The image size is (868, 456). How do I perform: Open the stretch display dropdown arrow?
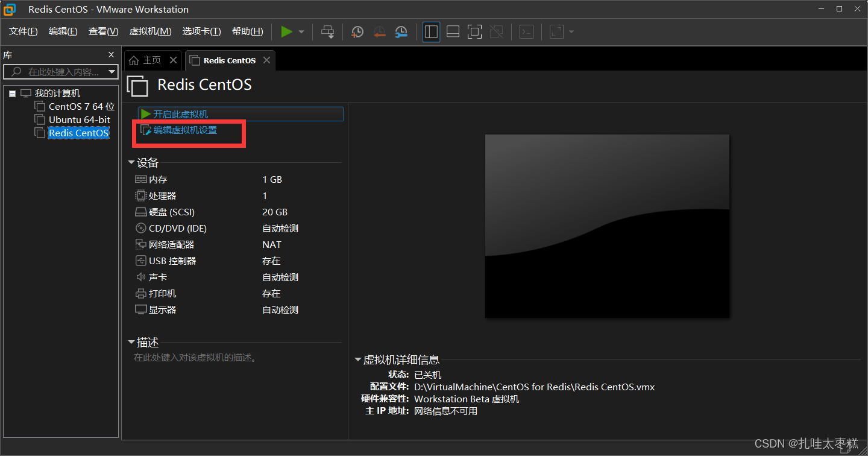[571, 32]
